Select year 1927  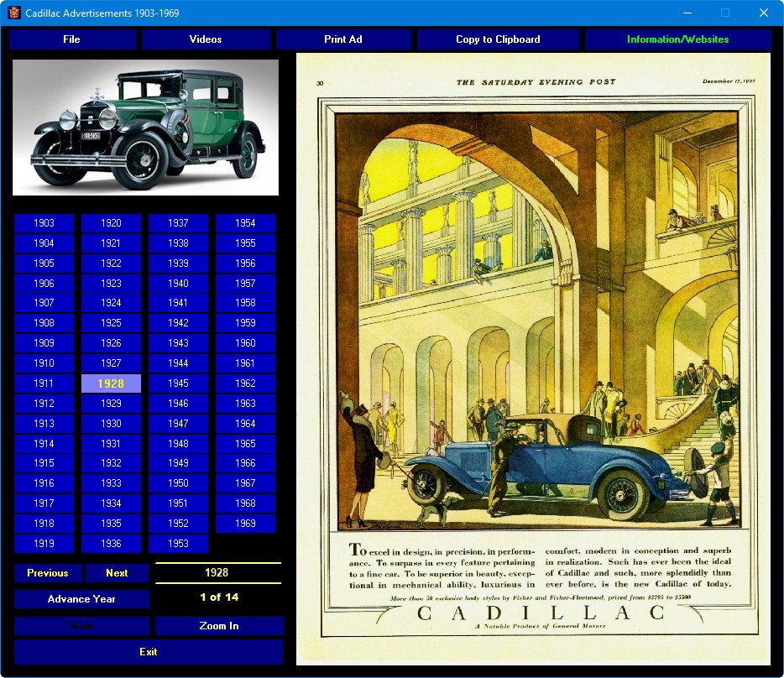(111, 363)
